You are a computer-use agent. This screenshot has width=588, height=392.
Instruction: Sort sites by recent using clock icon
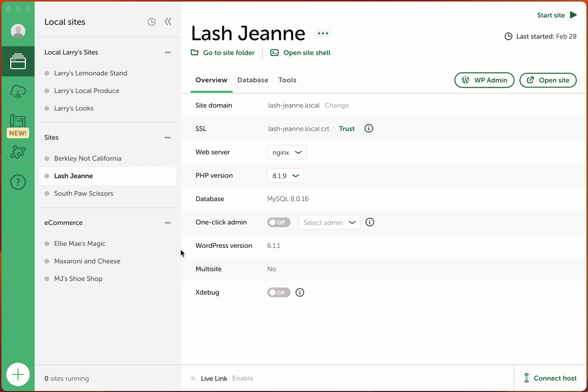pyautogui.click(x=152, y=22)
